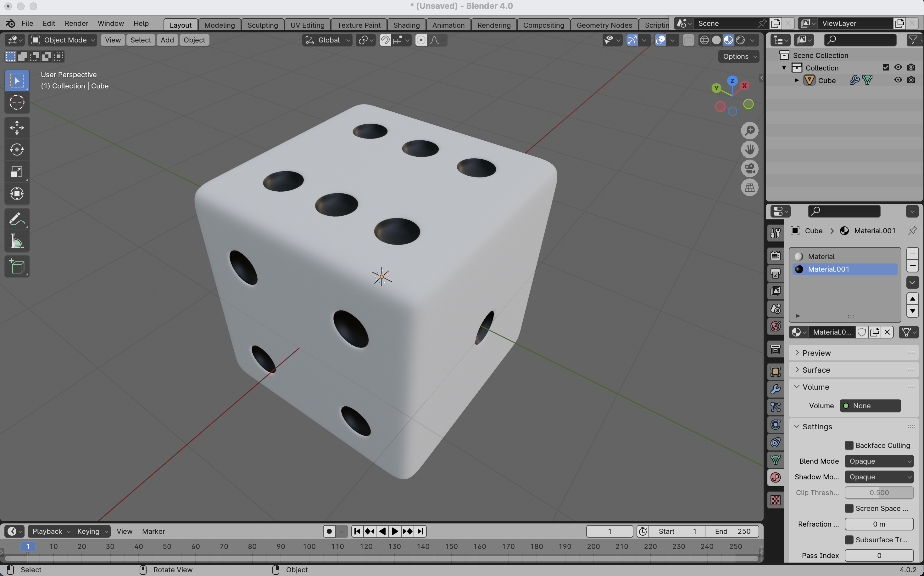Enable Subsurface Translucency checkbox
The height and width of the screenshot is (576, 924).
click(x=849, y=540)
